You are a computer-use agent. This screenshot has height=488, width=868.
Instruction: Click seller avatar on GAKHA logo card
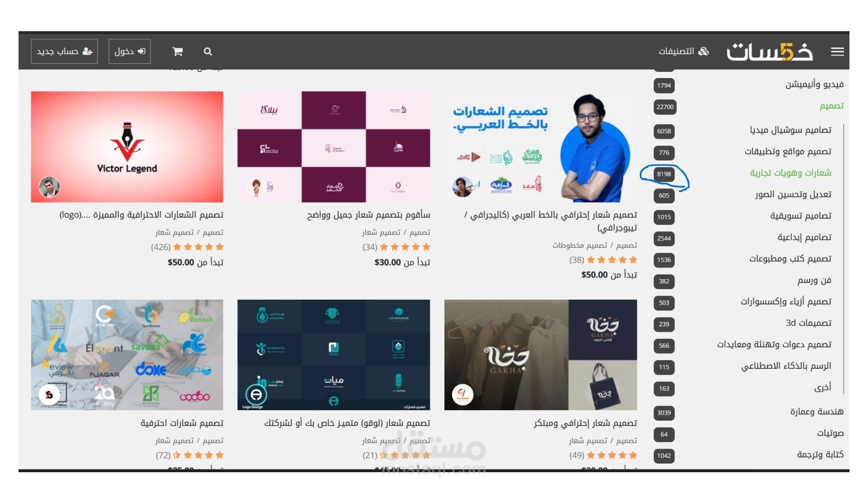[x=462, y=394]
